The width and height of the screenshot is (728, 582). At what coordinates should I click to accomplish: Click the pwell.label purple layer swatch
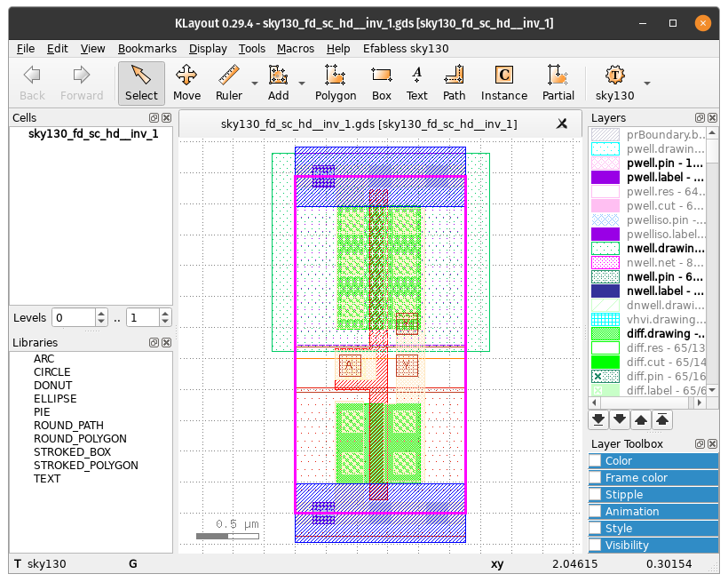[x=605, y=177]
